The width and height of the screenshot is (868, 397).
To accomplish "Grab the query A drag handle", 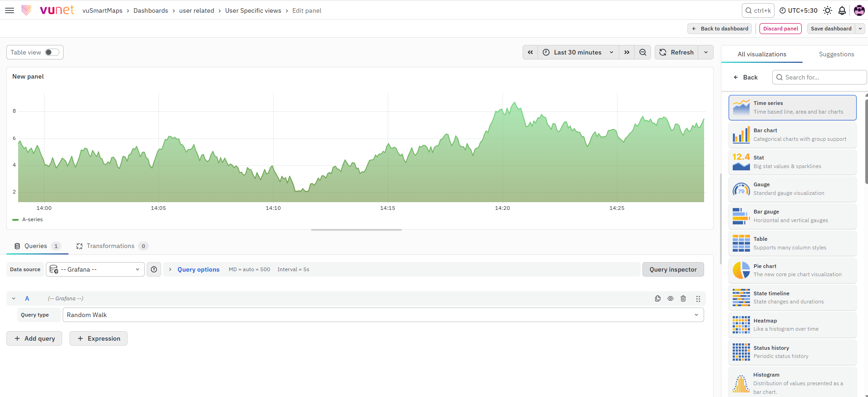I will (x=698, y=298).
